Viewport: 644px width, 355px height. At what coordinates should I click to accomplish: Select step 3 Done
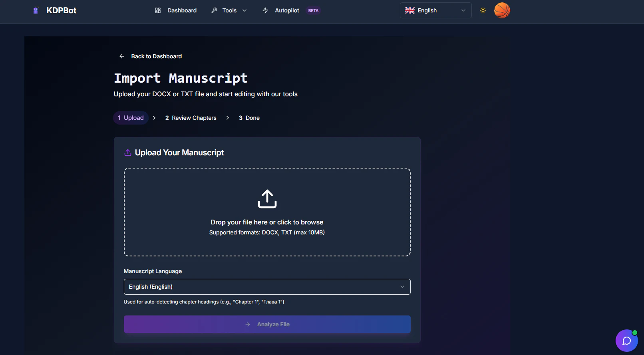pyautogui.click(x=249, y=118)
